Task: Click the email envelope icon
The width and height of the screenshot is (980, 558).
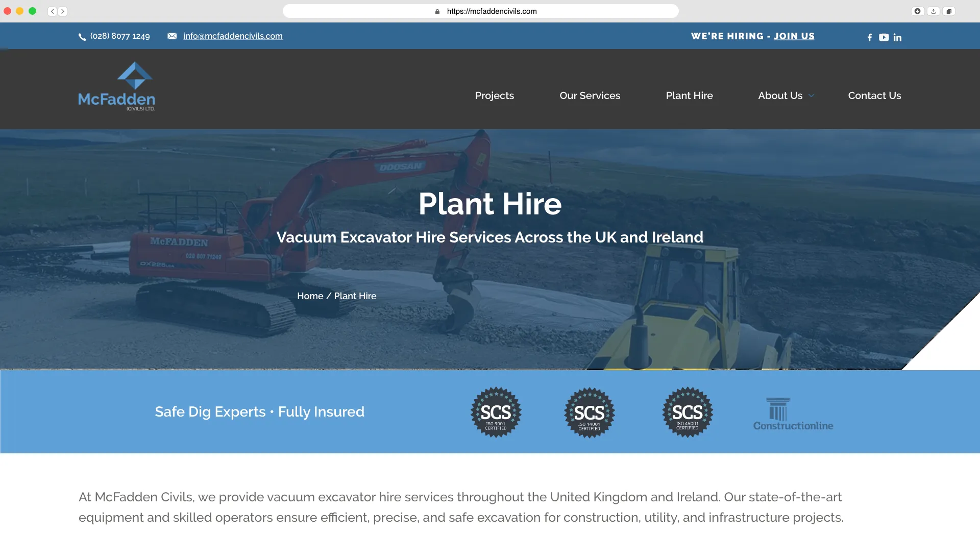Action: pyautogui.click(x=172, y=36)
